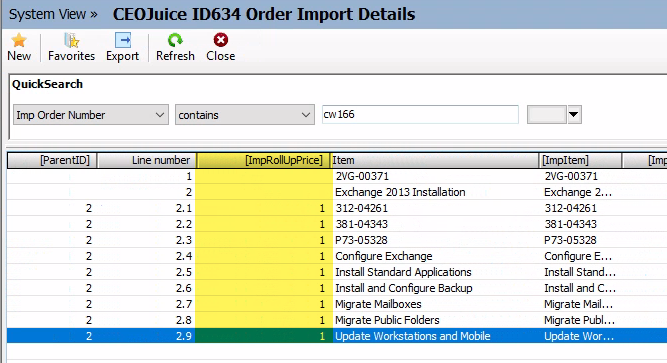Click the ImpItem cell 'Migrate Mail...'

point(579,304)
